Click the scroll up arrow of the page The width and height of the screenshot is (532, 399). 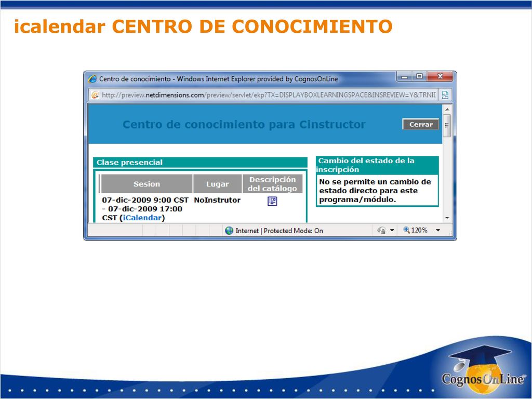tap(447, 110)
